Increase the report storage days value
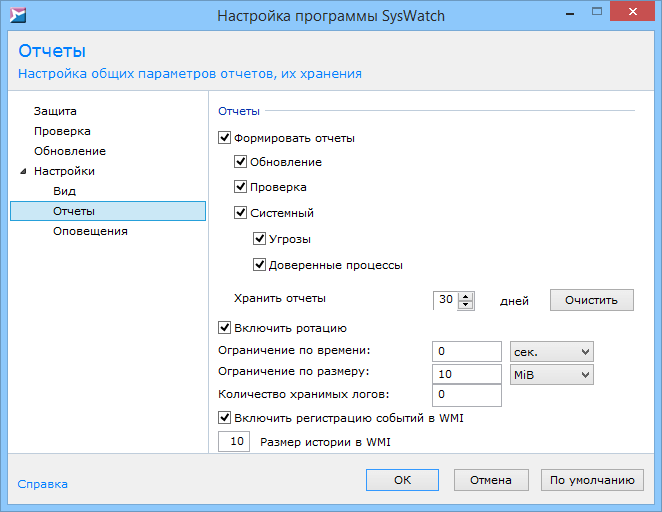662x512 pixels. click(465, 296)
